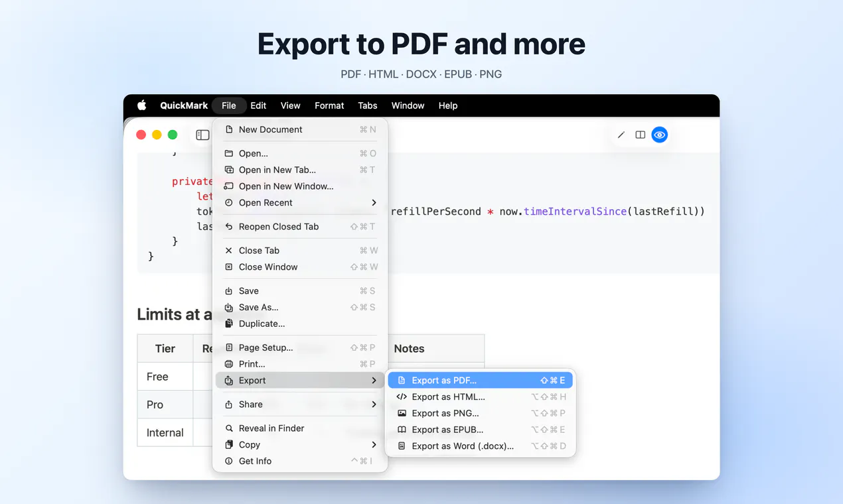The image size is (843, 504).
Task: Open the QuickMark application menu
Action: [x=184, y=105]
